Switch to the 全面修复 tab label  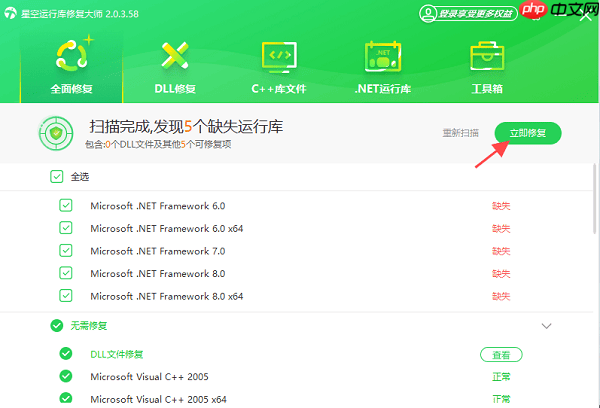tap(72, 89)
